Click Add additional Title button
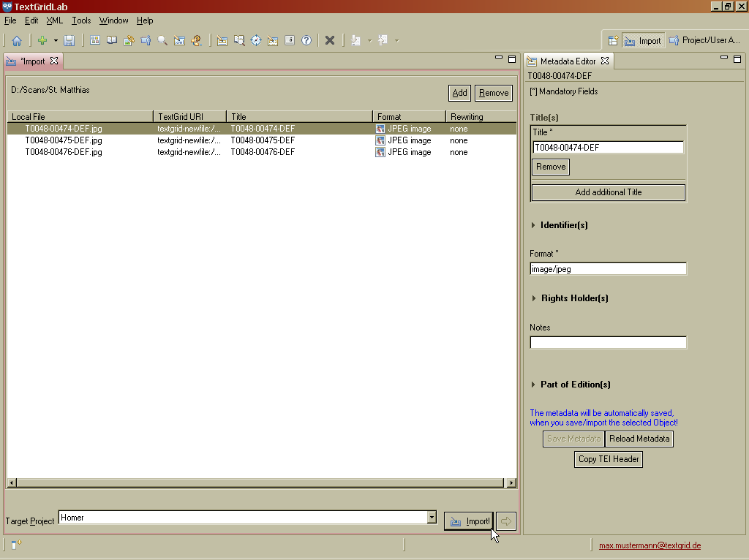 tap(608, 192)
